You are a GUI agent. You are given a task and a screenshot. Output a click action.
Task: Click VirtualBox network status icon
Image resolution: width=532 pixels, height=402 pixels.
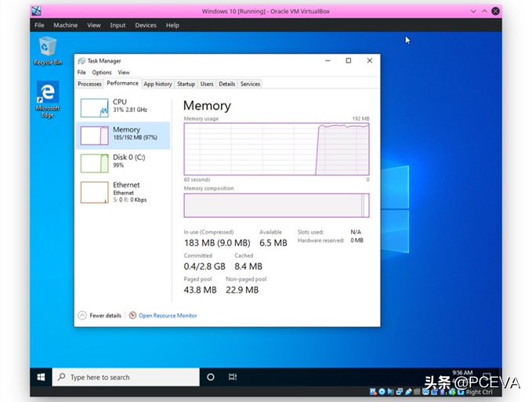[x=400, y=392]
